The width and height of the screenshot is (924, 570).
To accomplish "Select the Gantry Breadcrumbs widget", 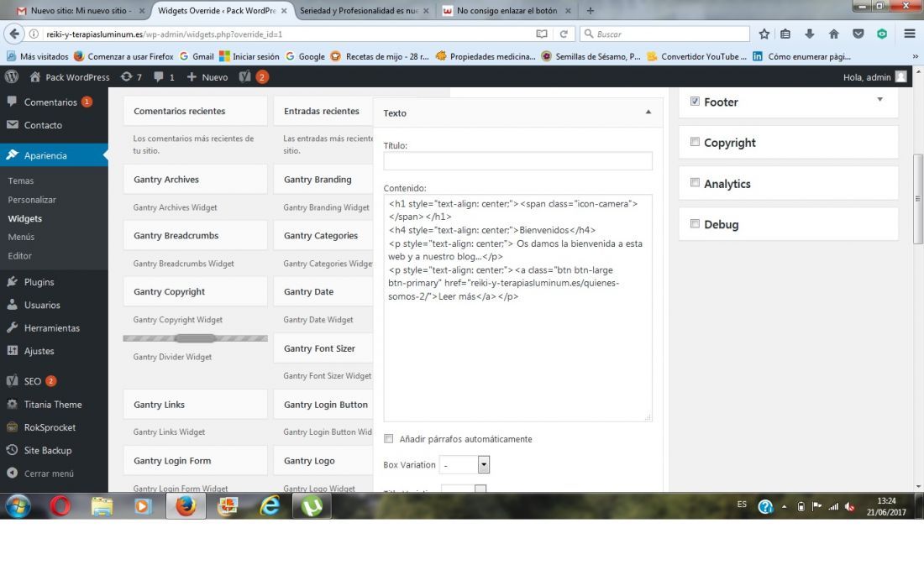I will (x=195, y=236).
